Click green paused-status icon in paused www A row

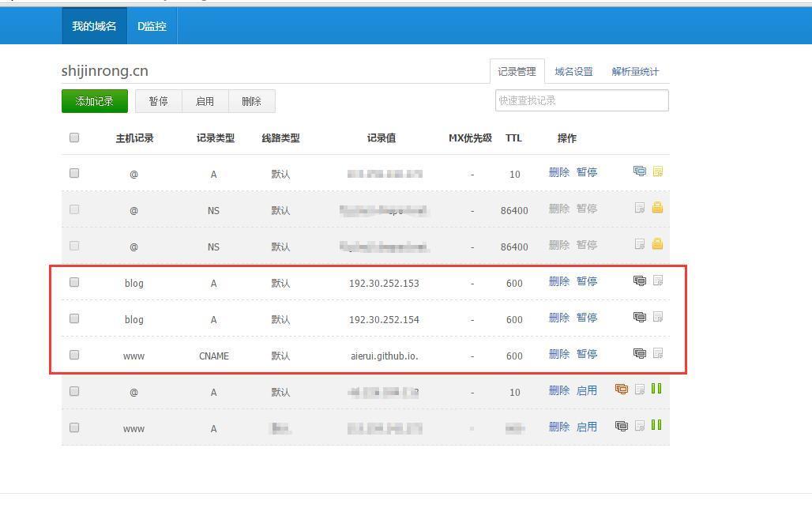pyautogui.click(x=656, y=425)
